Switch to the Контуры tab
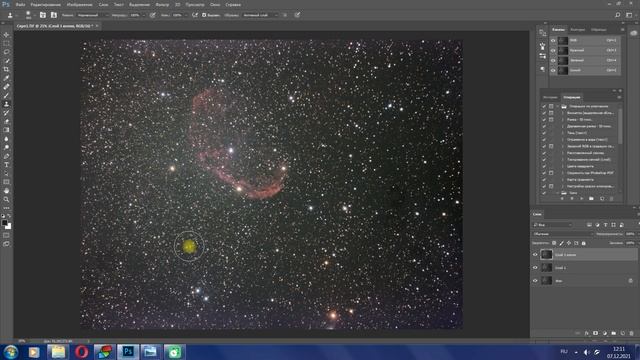 pos(578,29)
